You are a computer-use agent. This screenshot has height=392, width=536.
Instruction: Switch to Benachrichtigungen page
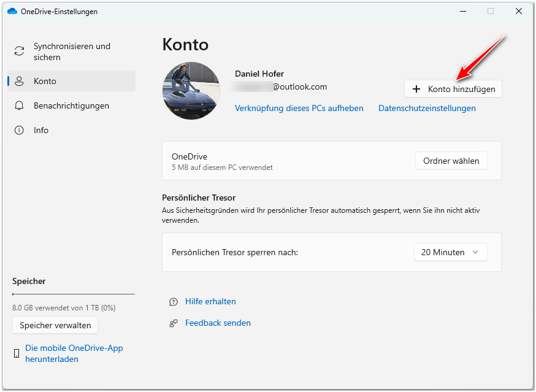pyautogui.click(x=71, y=106)
